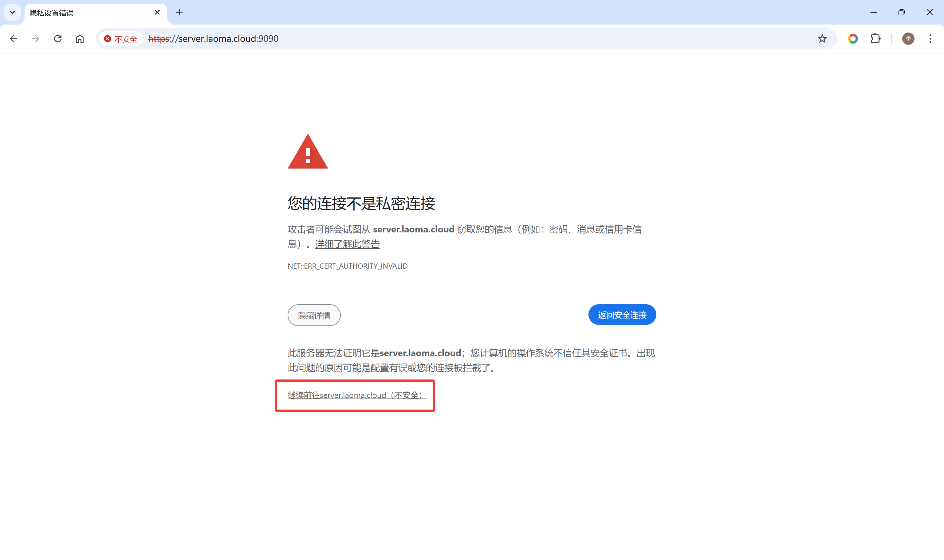The height and width of the screenshot is (560, 944).
Task: Open the 详细了解此警告 link
Action: click(347, 244)
